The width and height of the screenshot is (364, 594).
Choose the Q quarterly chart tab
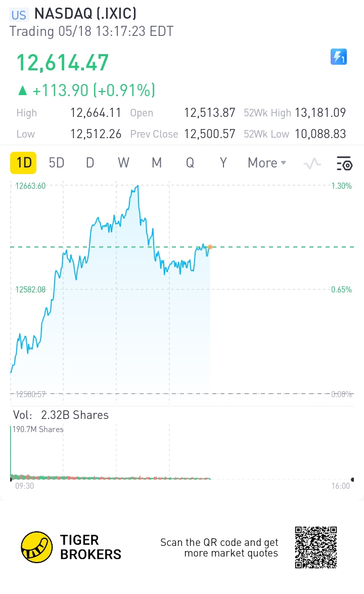[190, 163]
